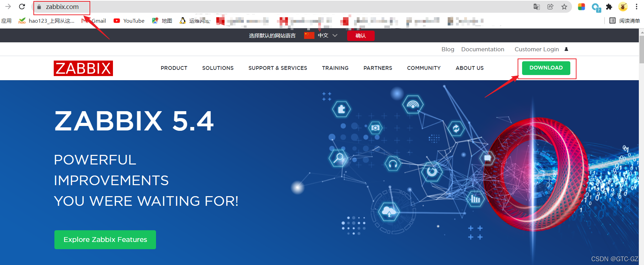Click the blue magnifier extension icon

tap(596, 7)
